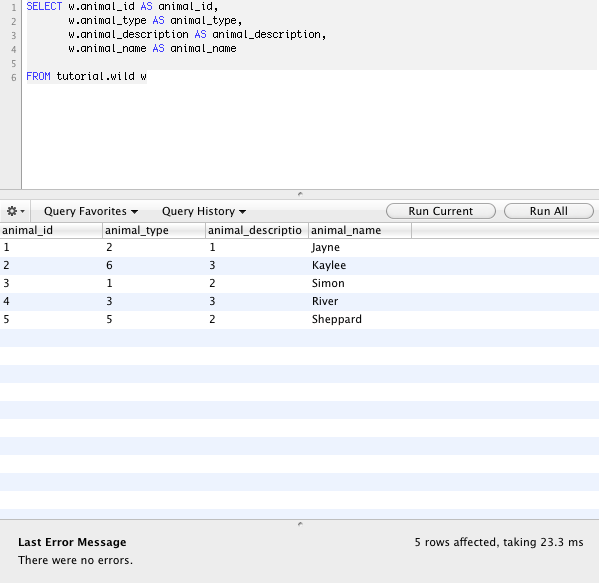Select the Kaylee cell in results

(329, 266)
